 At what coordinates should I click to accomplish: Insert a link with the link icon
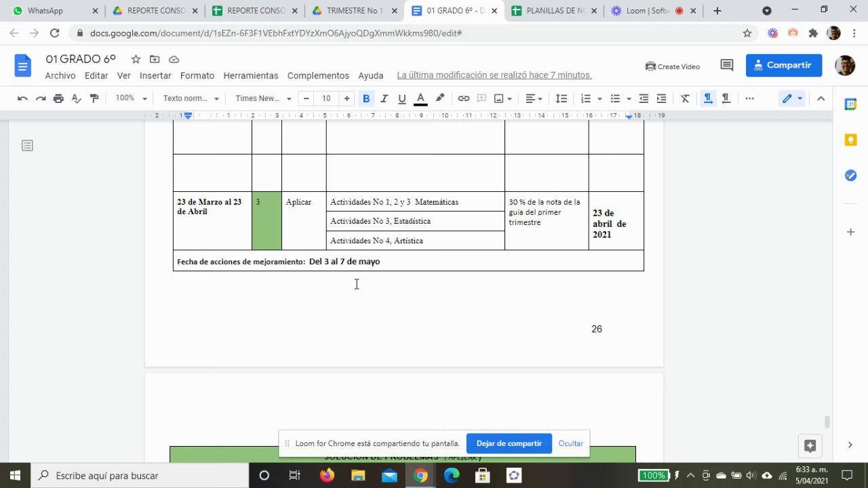464,98
